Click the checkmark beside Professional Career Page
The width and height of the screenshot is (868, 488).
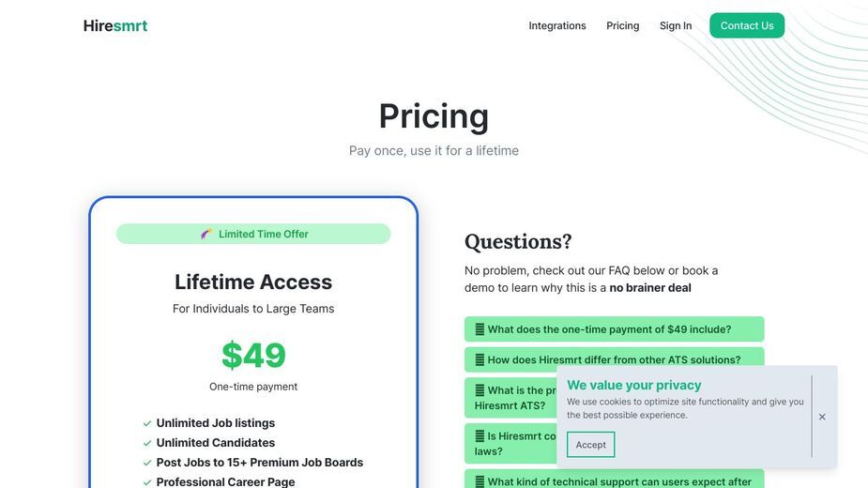point(147,482)
